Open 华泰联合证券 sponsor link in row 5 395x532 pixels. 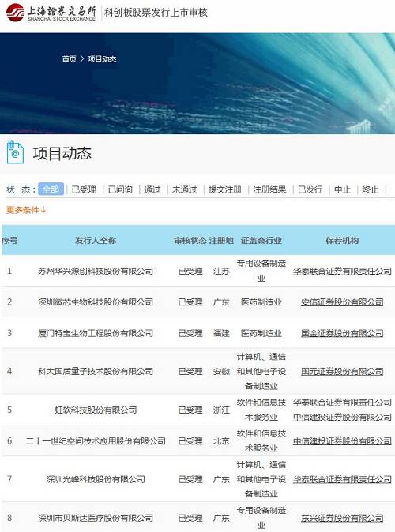click(342, 403)
